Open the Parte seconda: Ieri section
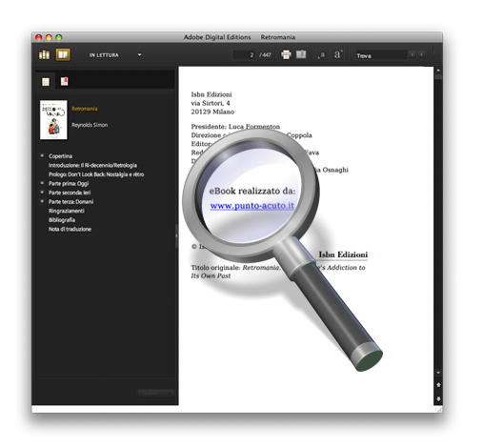Screen dimensions: 502x448 click(x=70, y=193)
